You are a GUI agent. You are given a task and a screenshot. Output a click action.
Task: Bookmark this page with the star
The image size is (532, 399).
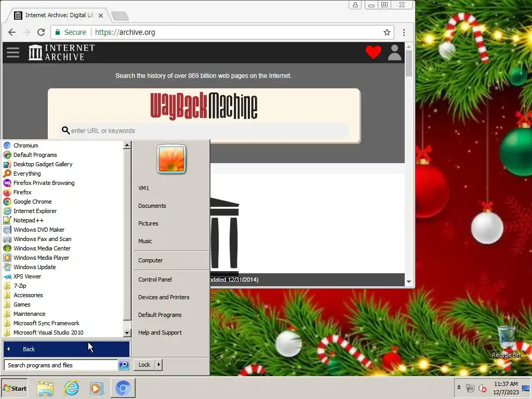[387, 32]
